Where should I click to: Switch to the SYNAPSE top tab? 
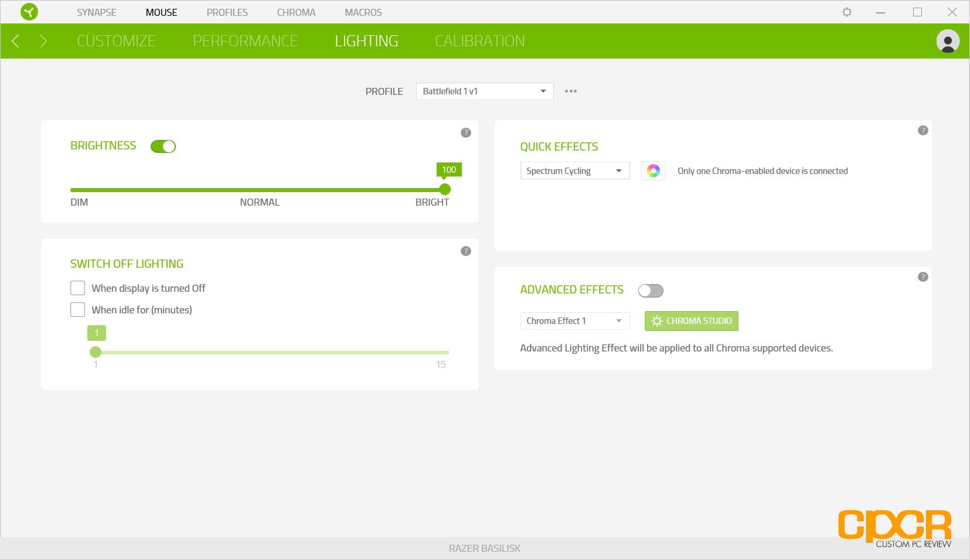click(x=97, y=12)
